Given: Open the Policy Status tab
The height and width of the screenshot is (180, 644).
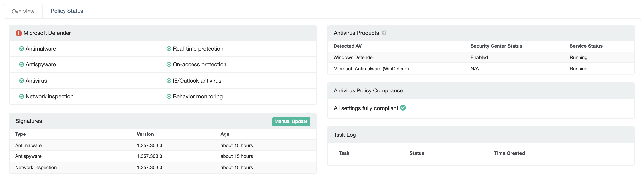Looking at the screenshot, I should tap(67, 11).
